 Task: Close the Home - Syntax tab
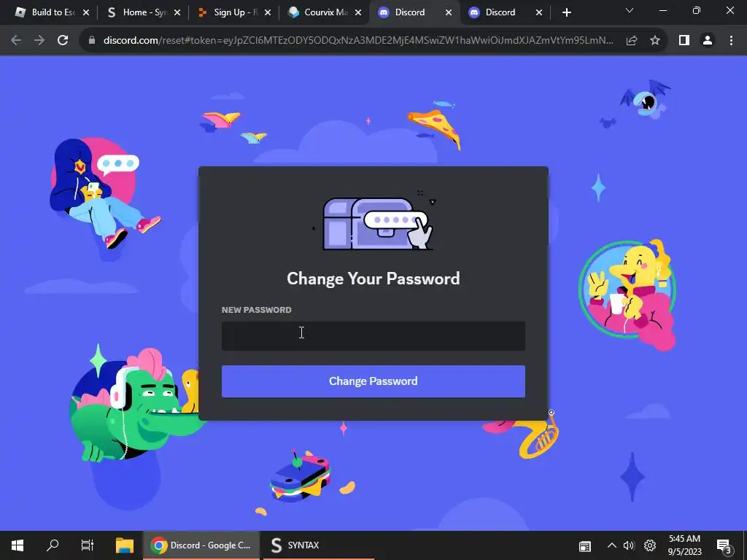[x=177, y=13]
